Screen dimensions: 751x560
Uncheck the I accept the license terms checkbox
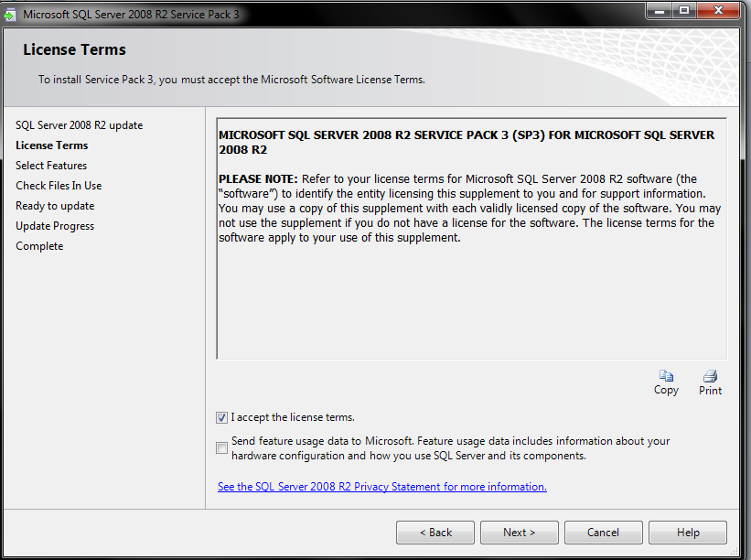(x=221, y=418)
